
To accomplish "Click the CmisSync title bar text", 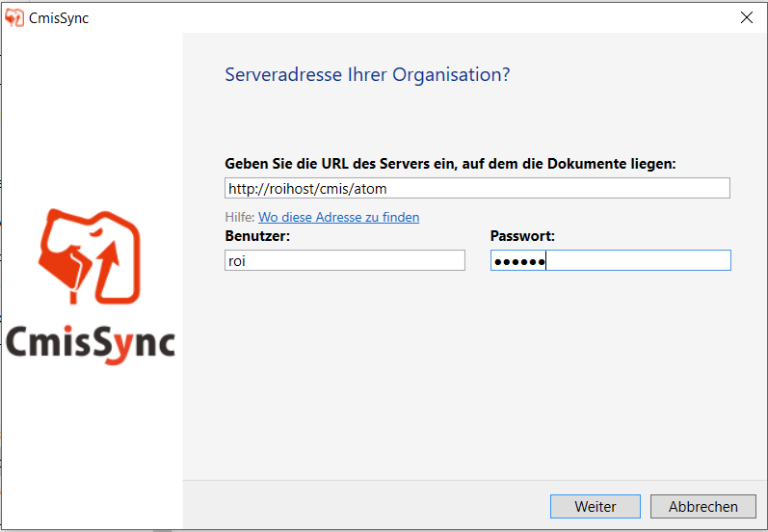I will click(x=59, y=18).
